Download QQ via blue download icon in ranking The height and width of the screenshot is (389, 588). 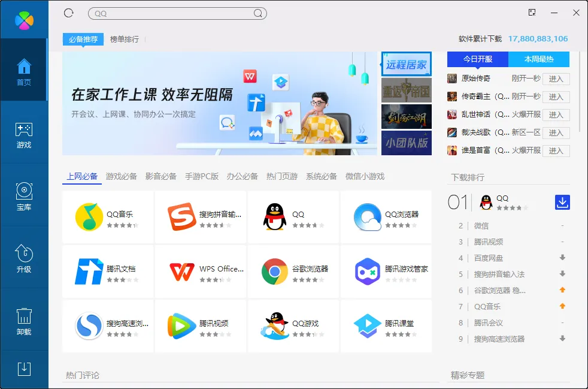pos(562,203)
